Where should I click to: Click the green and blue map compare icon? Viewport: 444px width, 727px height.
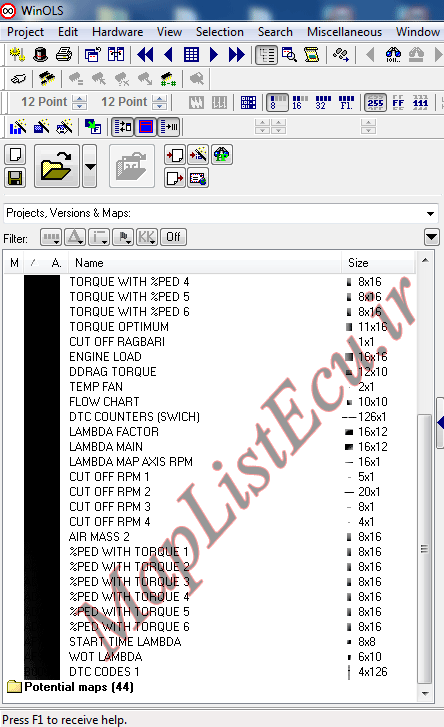tap(93, 127)
